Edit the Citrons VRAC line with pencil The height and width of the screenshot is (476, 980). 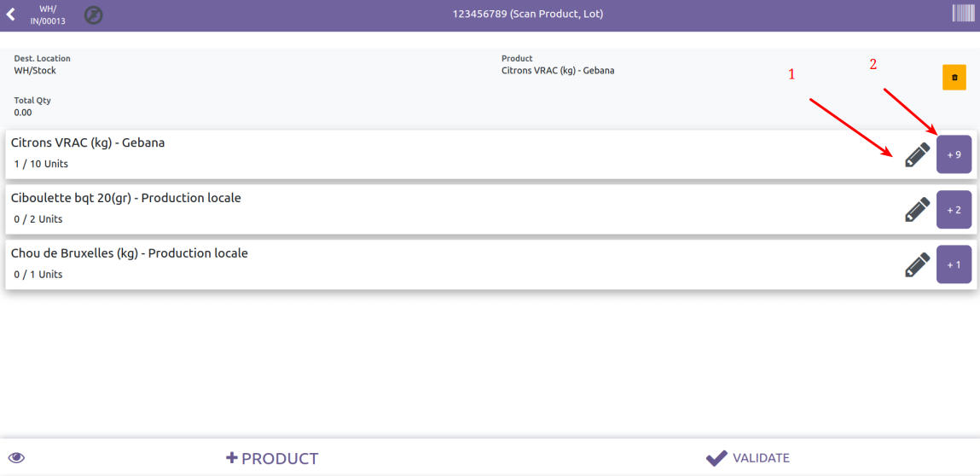(x=917, y=154)
